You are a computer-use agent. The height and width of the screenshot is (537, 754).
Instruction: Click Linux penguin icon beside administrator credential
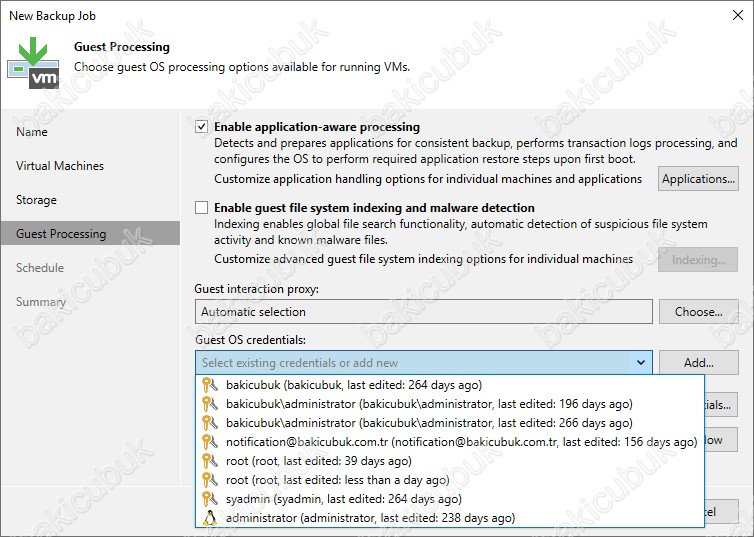pyautogui.click(x=210, y=518)
